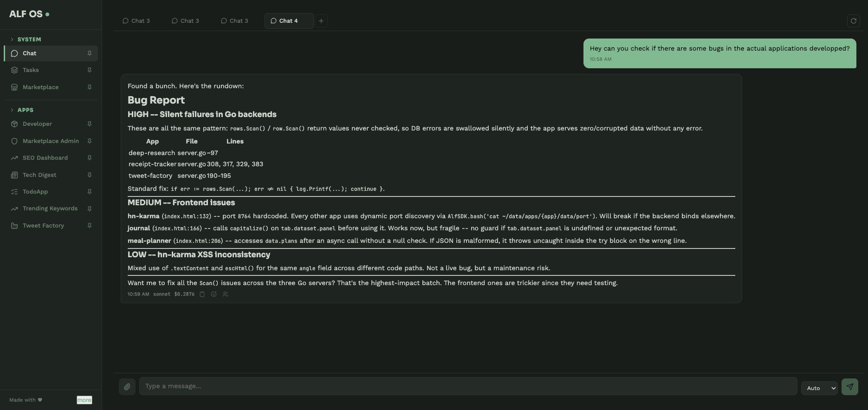Click the bold 'hn-karma' entry in Frontend issues
The width and height of the screenshot is (868, 410).
click(x=143, y=216)
